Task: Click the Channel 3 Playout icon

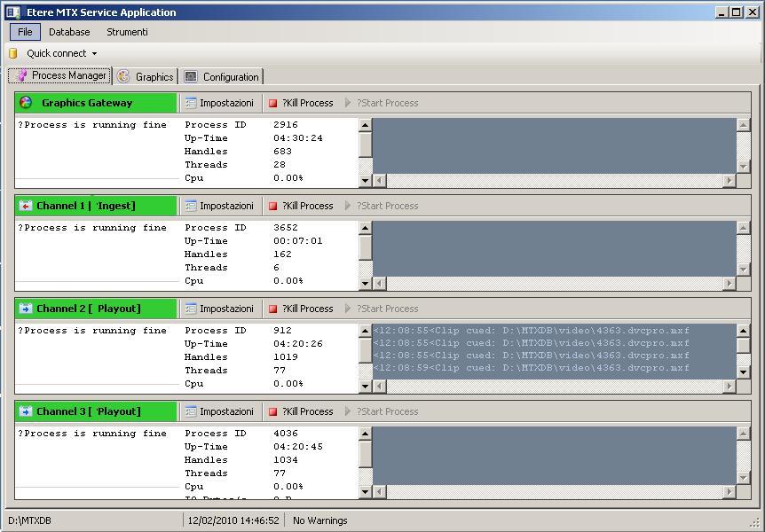Action: pos(26,411)
